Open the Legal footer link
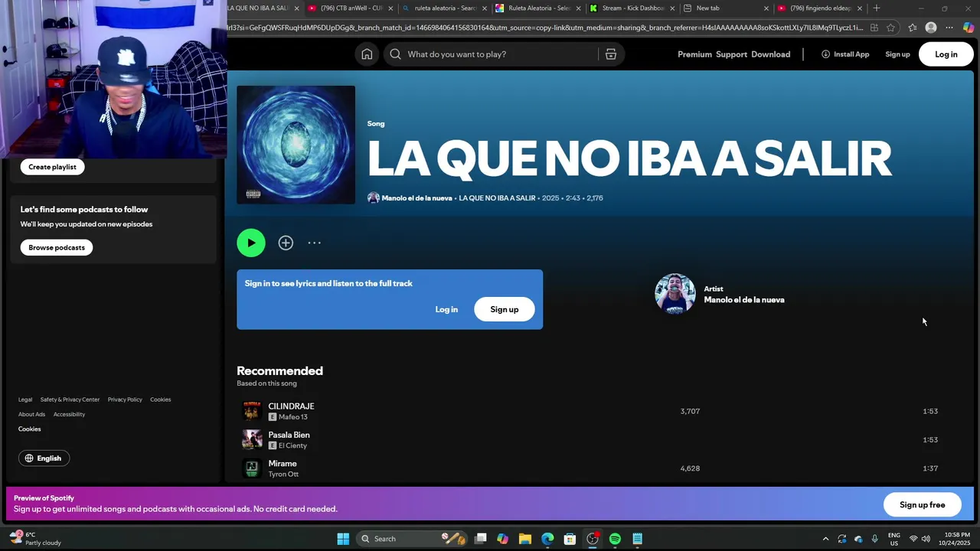Viewport: 980px width, 551px height. (25, 399)
